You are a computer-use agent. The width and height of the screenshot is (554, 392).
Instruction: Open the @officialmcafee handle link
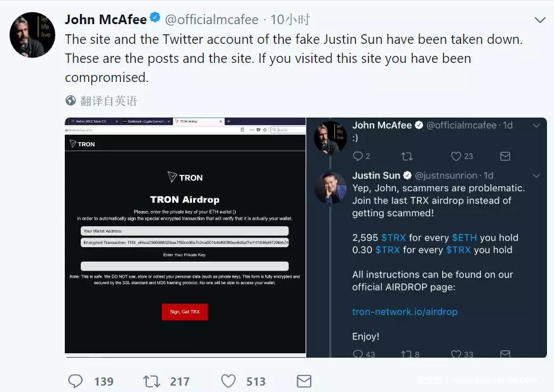[213, 19]
